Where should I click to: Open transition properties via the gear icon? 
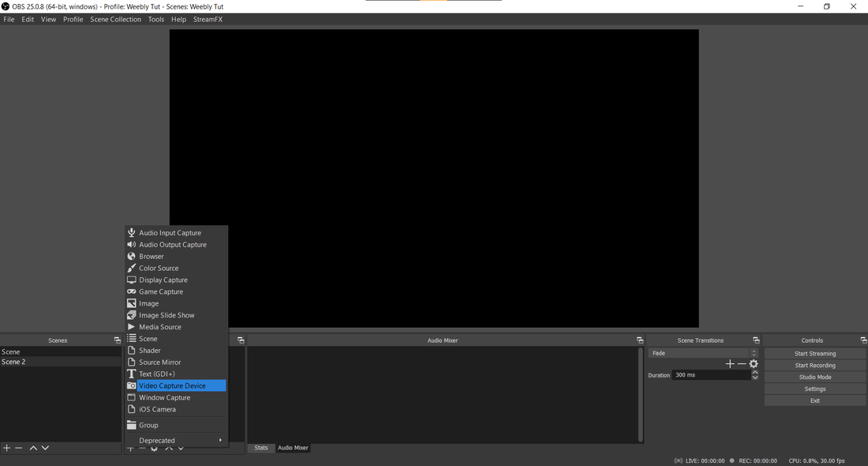754,363
